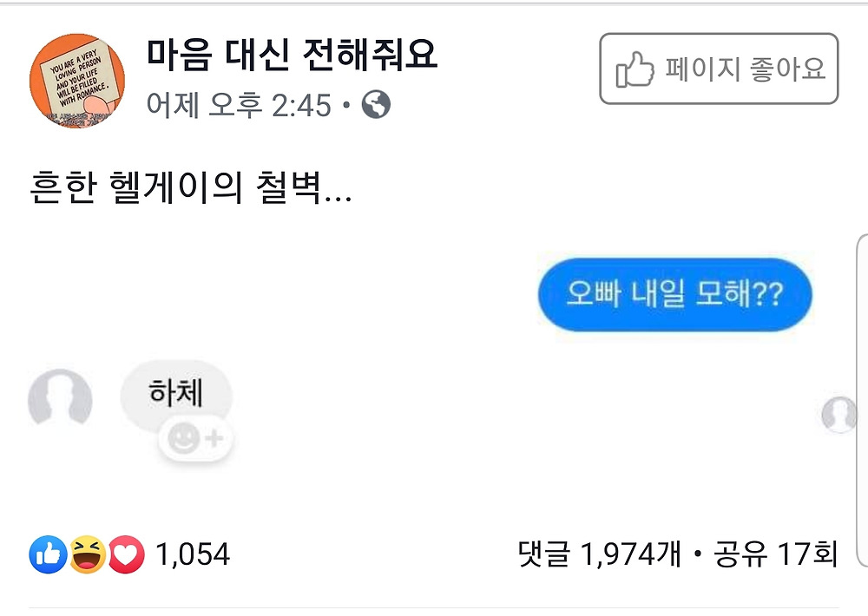Click the globe public visibility icon

pos(376,106)
